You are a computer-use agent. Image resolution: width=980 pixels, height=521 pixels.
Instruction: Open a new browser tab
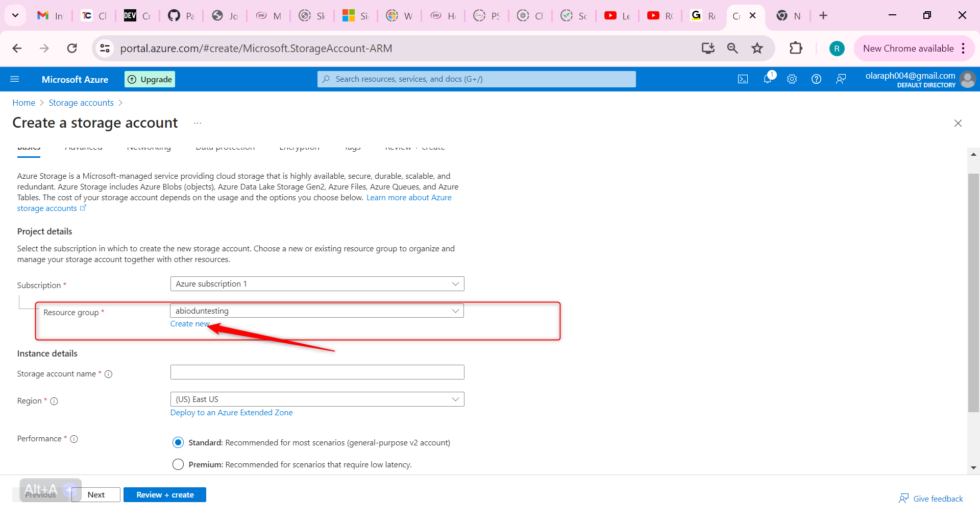823,16
